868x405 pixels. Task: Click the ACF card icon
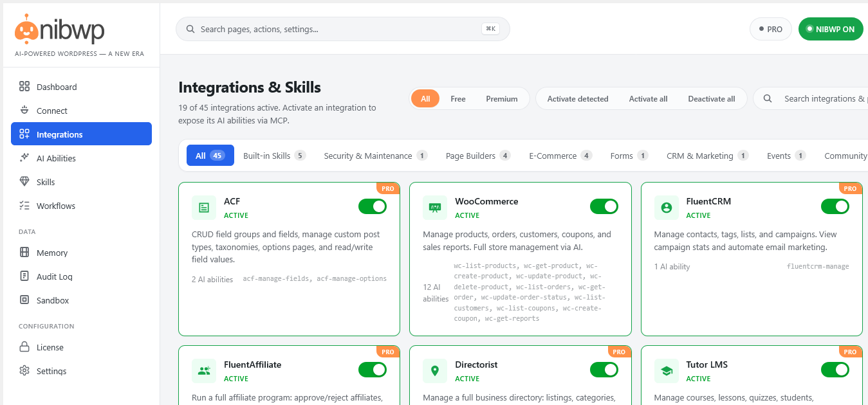(204, 208)
